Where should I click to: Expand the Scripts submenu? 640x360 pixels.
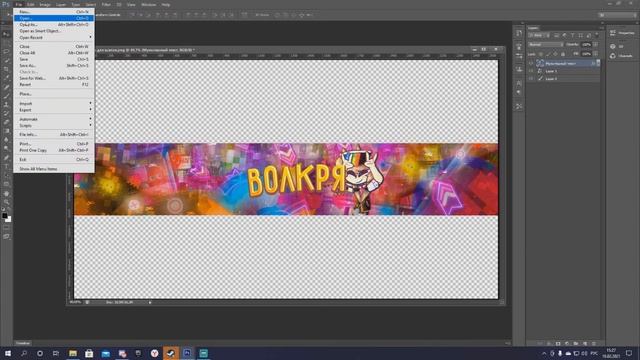(53, 126)
